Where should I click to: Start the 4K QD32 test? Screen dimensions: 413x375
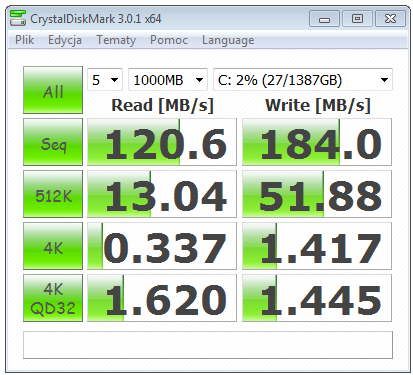(x=53, y=298)
